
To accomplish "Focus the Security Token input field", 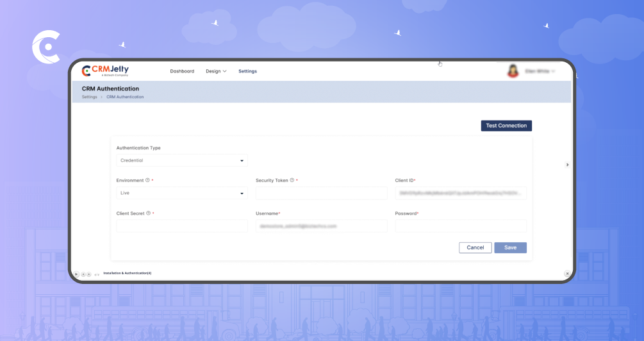I will click(x=321, y=193).
